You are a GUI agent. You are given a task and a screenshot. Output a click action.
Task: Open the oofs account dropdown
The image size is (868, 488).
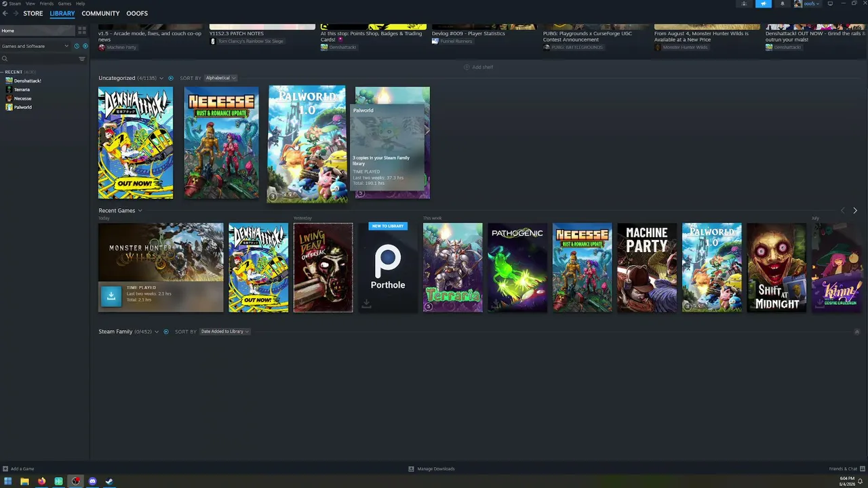point(812,4)
